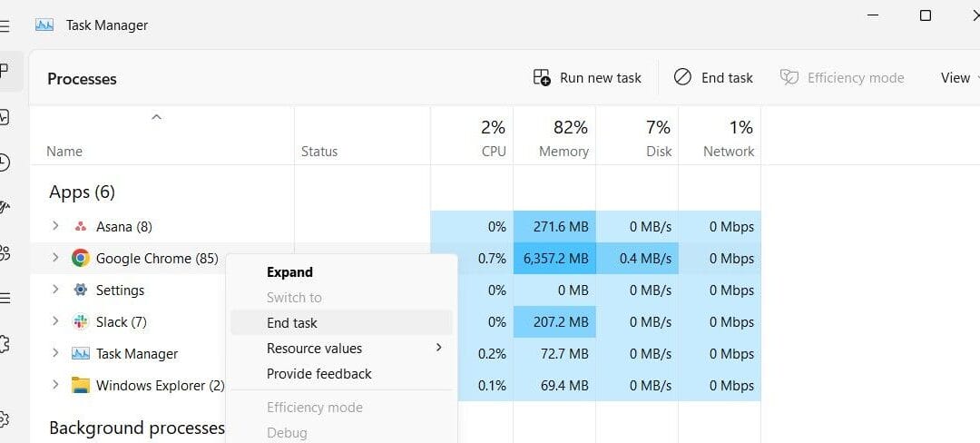Click the Google Chrome icon in the processes list
This screenshot has width=980, height=443.
[x=81, y=259]
